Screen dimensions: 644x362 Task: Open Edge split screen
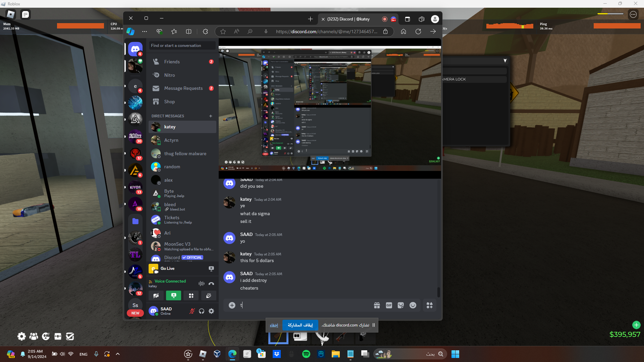pos(189,32)
